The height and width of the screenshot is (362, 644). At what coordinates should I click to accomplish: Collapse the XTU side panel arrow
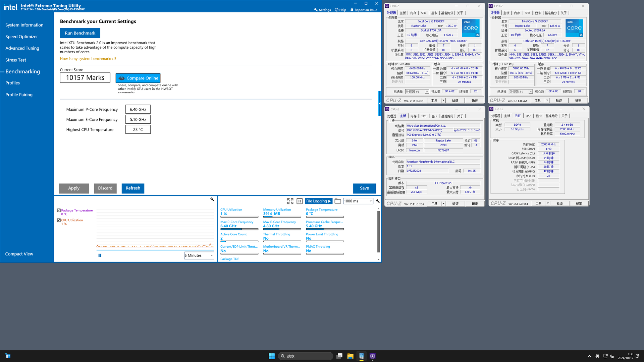pyautogui.click(x=380, y=104)
